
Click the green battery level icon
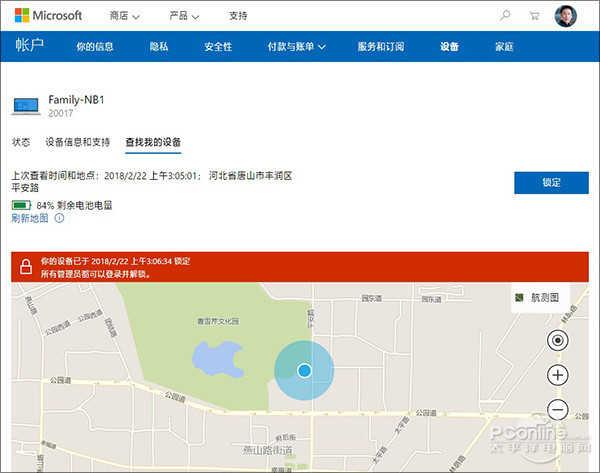tap(21, 206)
